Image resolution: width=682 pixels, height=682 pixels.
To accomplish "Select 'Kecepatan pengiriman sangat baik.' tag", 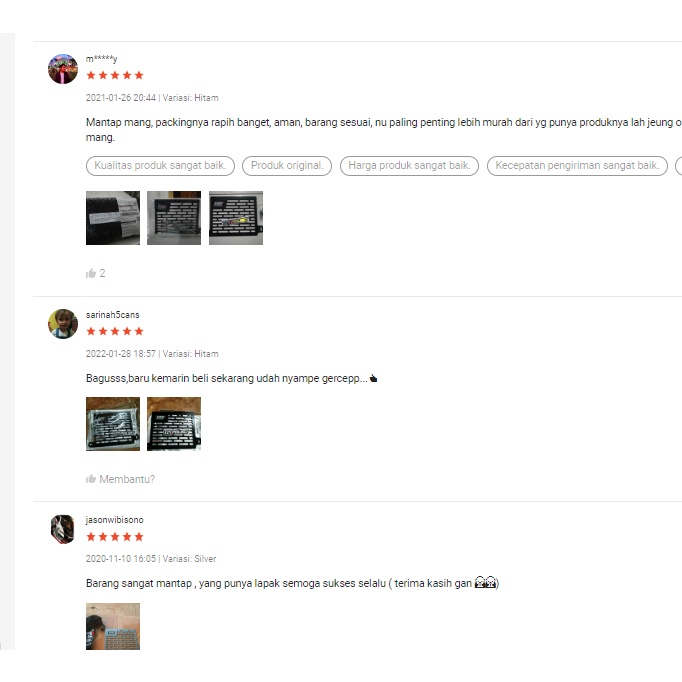I will (577, 166).
